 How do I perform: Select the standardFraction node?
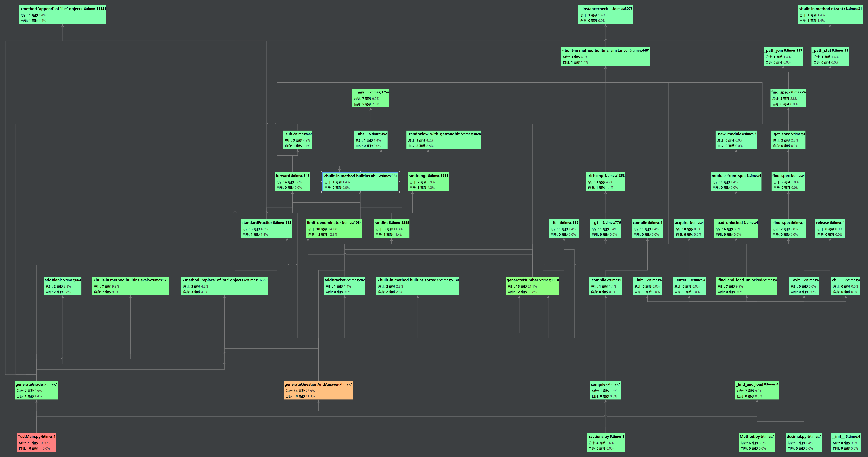tap(266, 228)
